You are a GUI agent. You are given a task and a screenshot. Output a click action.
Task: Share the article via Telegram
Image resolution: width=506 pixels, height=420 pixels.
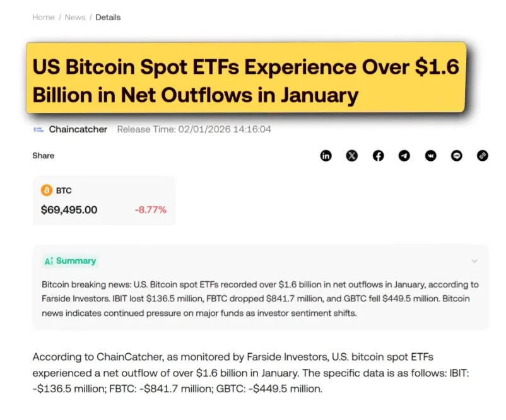404,156
